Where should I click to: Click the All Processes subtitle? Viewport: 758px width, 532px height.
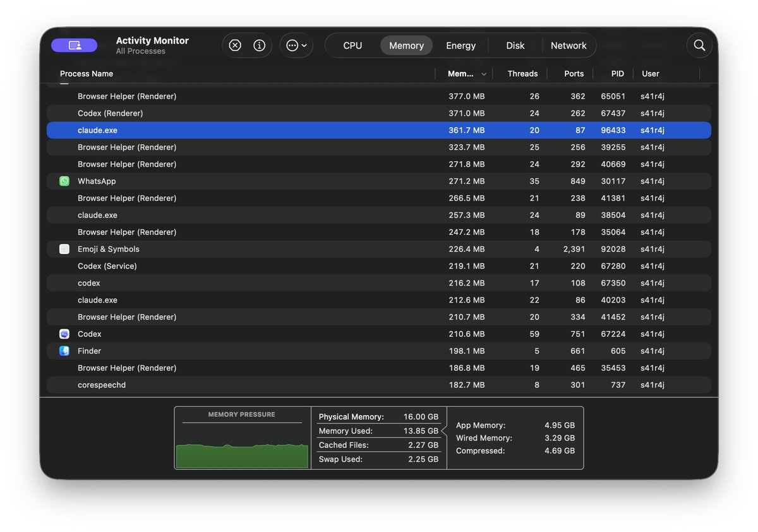tap(140, 51)
